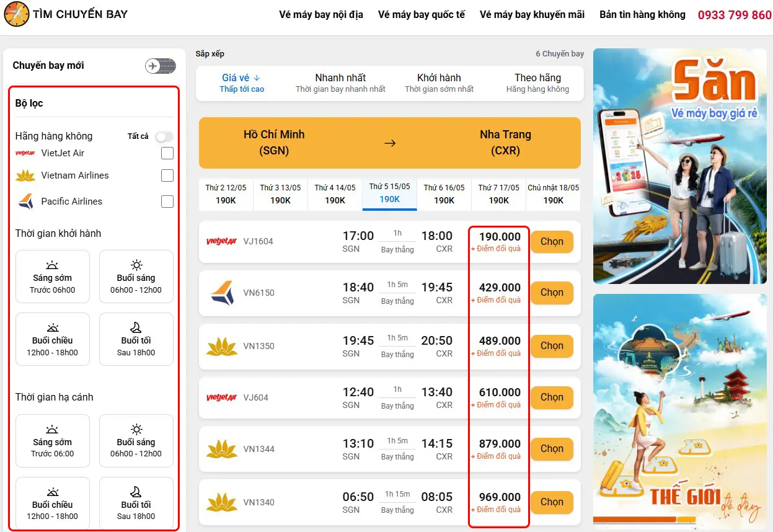
Task: Click Chọn for flight VN1340 at 969.000
Action: pyautogui.click(x=552, y=502)
